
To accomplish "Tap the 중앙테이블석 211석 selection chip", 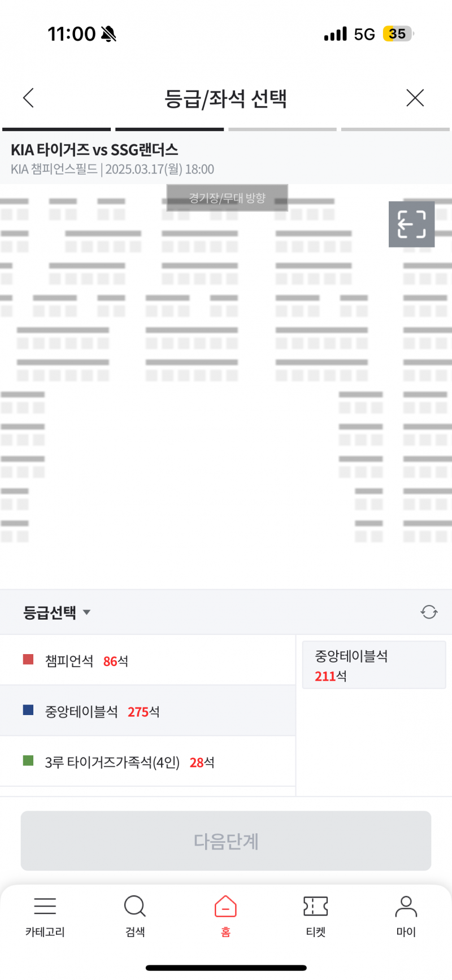I will (373, 665).
